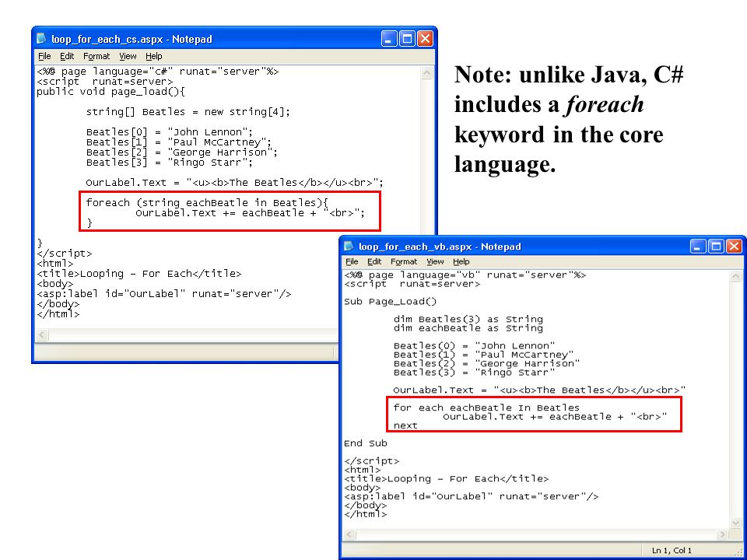Click scroll-up arrow in cs.aspx Notepad window
Viewport: 747px width, 560px height.
(x=426, y=73)
